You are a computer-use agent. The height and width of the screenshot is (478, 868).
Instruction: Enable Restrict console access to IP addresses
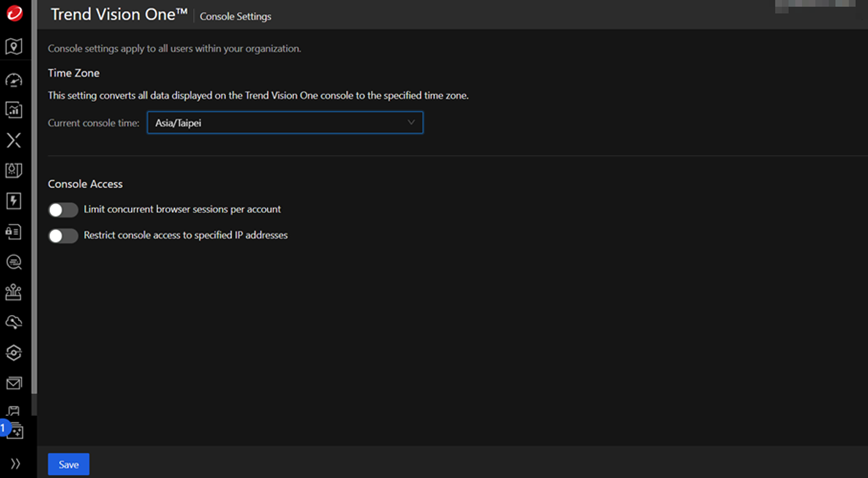pyautogui.click(x=63, y=236)
